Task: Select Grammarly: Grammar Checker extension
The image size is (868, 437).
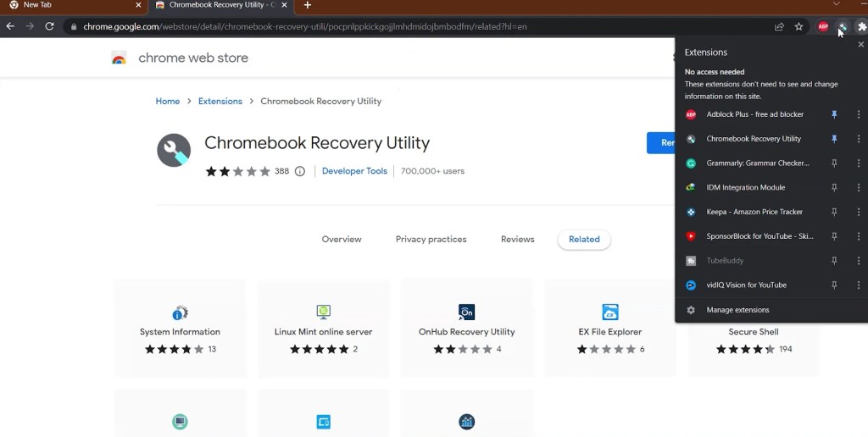Action: (754, 163)
